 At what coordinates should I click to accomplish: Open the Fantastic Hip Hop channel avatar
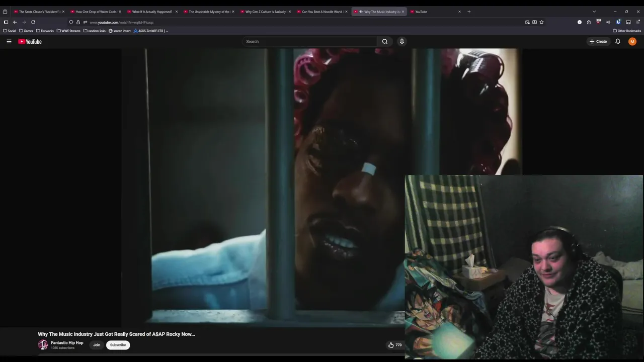[x=43, y=345]
